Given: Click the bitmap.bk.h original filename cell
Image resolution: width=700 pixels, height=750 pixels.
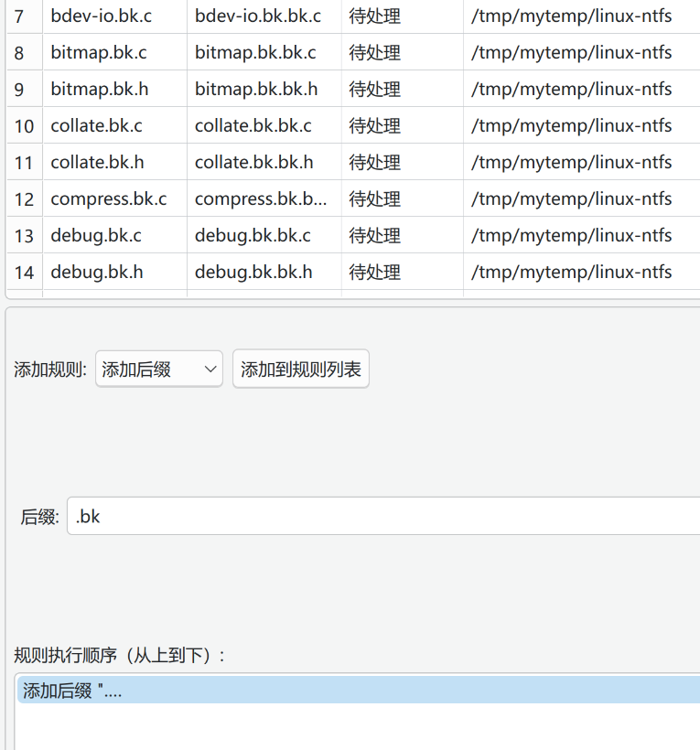Looking at the screenshot, I should coord(114,89).
